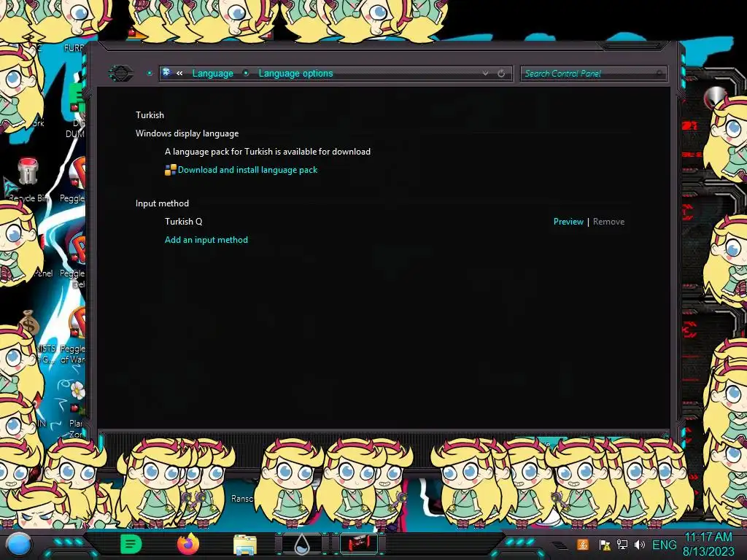Click the back navigation button in Control Panel
This screenshot has height=560, width=747.
(x=121, y=74)
